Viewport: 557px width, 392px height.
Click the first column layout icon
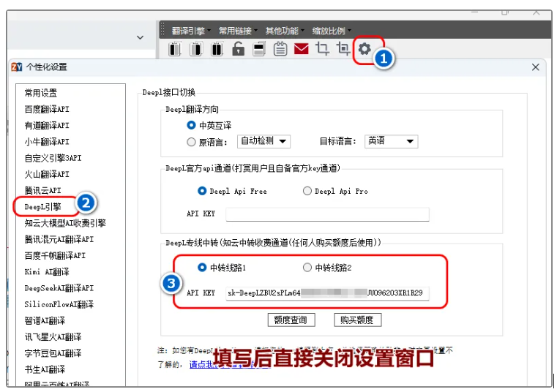174,50
